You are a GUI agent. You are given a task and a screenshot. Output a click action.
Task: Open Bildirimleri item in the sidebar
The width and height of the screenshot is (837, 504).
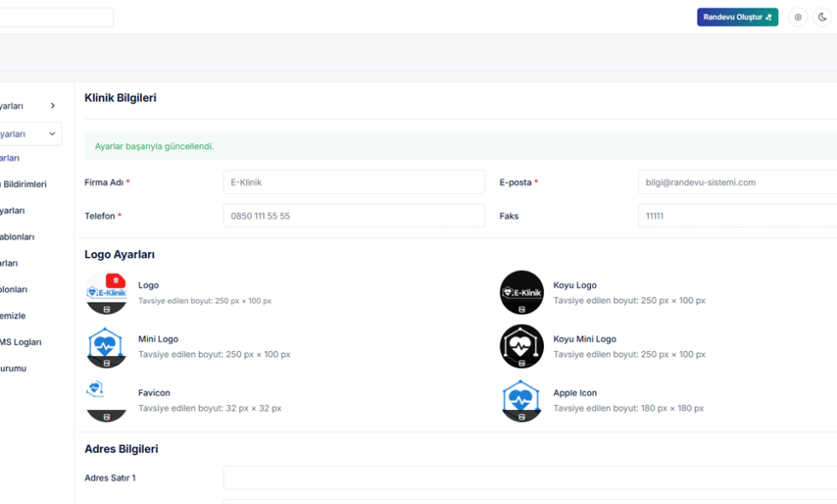[25, 185]
